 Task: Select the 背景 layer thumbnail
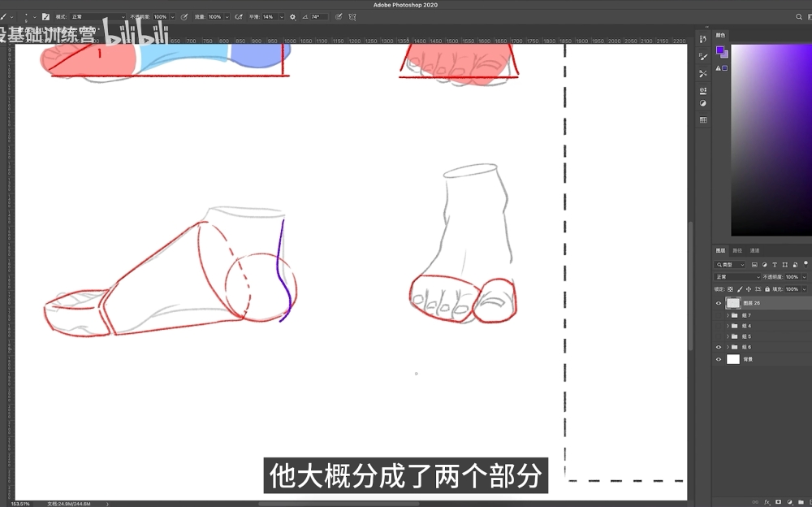(733, 359)
